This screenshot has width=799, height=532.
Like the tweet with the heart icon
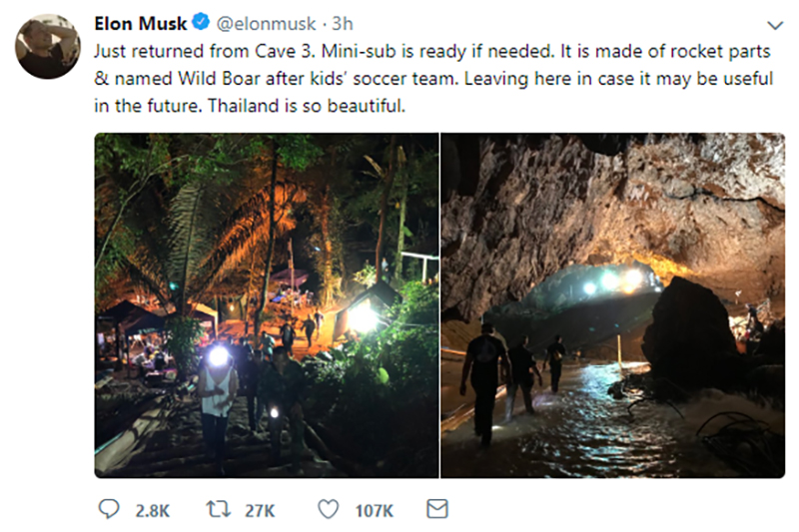328,510
